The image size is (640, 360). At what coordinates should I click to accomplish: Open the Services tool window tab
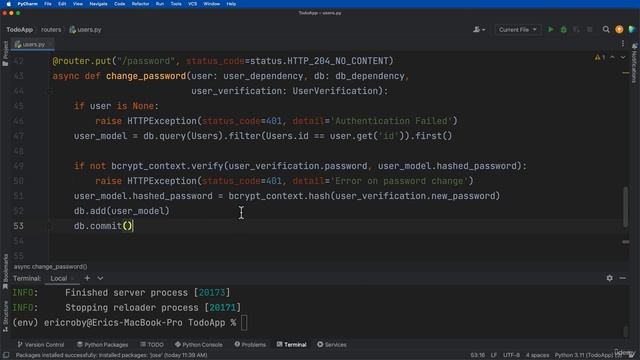[x=331, y=344]
